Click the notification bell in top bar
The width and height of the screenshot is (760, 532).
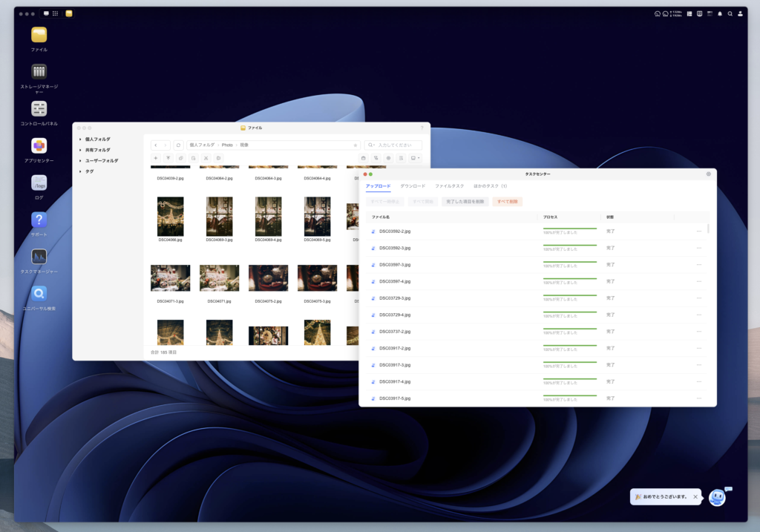(719, 14)
